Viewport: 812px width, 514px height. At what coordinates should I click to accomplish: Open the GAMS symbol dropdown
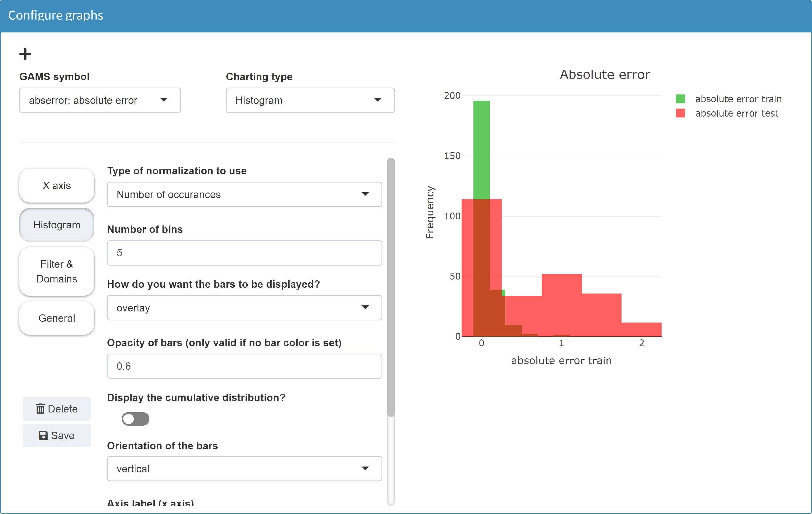(x=100, y=100)
